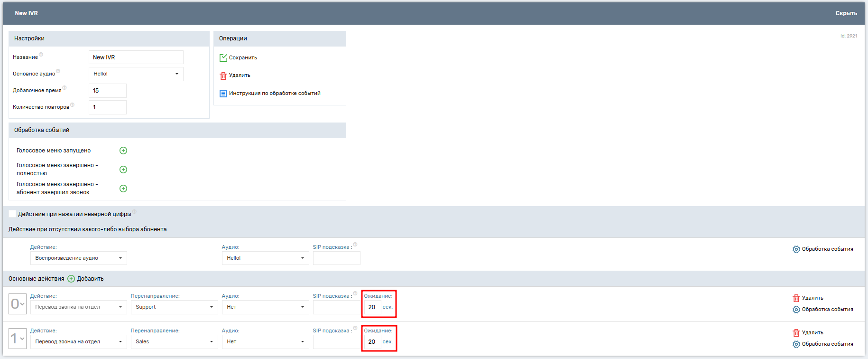Add handler for 'абонент завершил звонок' event
This screenshot has height=359, width=868.
[123, 189]
